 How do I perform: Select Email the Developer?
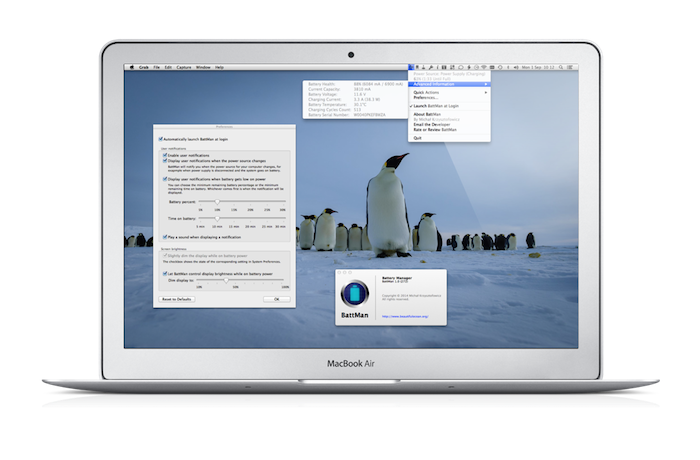[449, 125]
